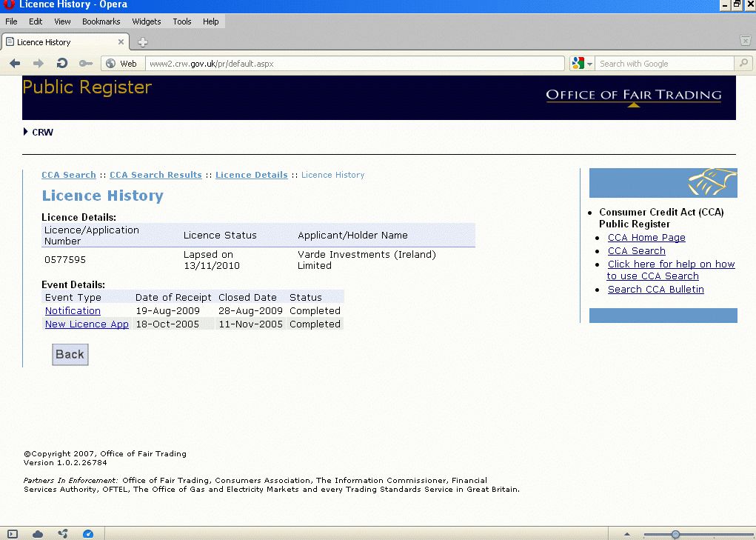
Task: Click the Web globe icon in address bar
Action: click(111, 63)
